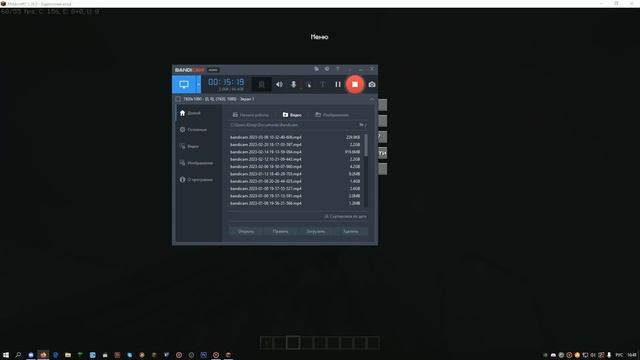Select the bandicam 2023-02-20 mp4 file
The height and width of the screenshot is (360, 640).
click(x=295, y=144)
